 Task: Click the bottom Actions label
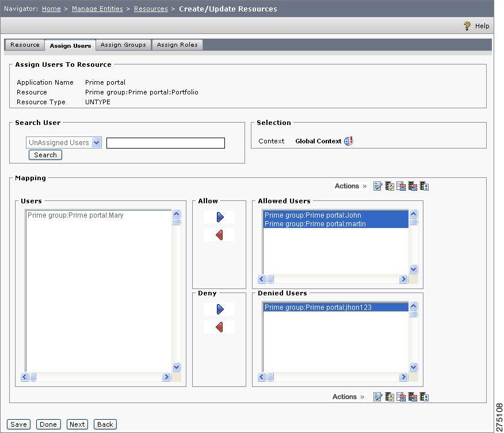coord(345,397)
